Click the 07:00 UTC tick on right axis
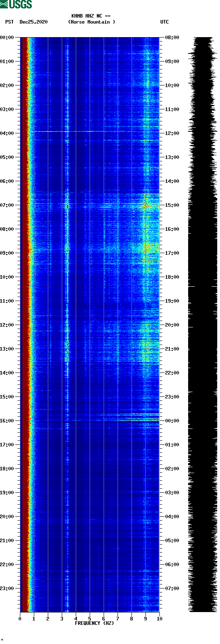 172,589
